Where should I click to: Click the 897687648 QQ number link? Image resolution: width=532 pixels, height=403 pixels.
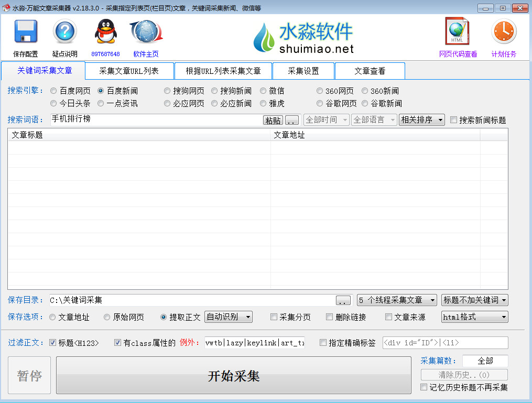pyautogui.click(x=105, y=54)
